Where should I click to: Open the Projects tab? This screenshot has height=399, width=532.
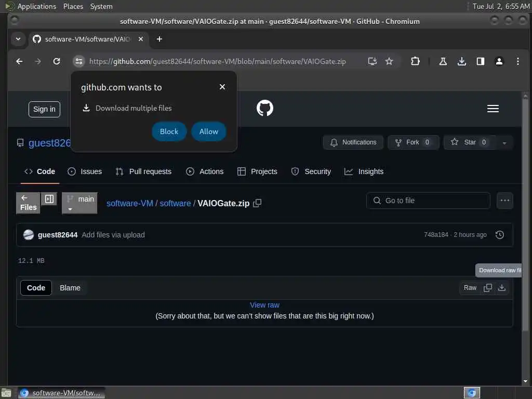[x=258, y=171]
